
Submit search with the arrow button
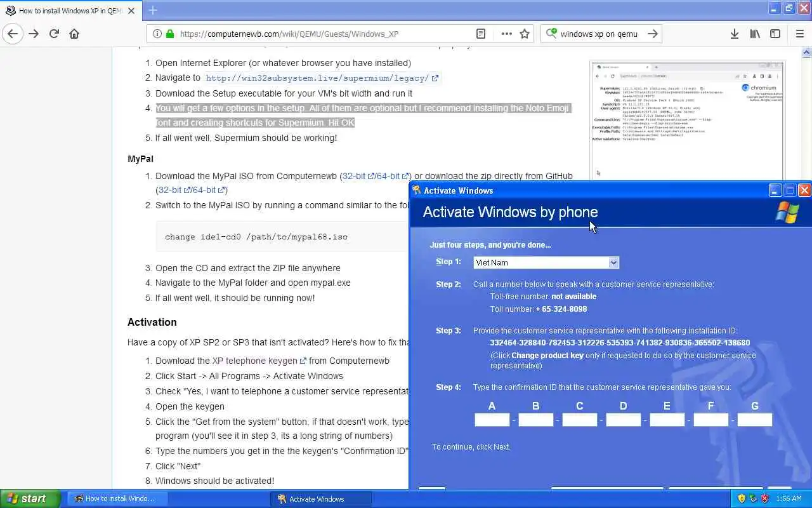652,34
